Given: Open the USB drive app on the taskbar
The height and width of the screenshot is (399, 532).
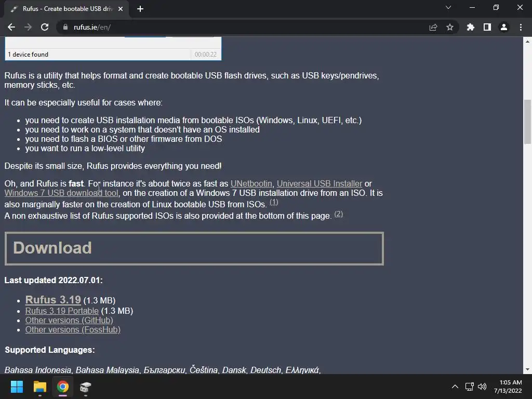Looking at the screenshot, I should click(x=86, y=387).
